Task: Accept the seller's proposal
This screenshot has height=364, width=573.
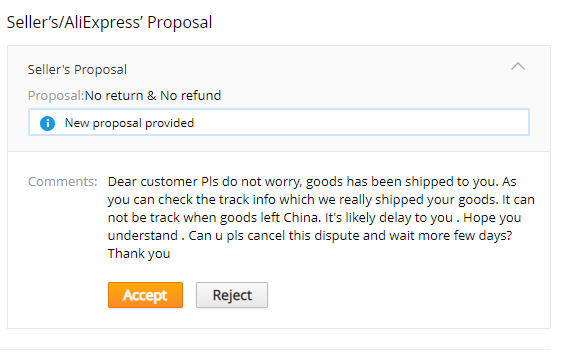Action: coord(145,295)
